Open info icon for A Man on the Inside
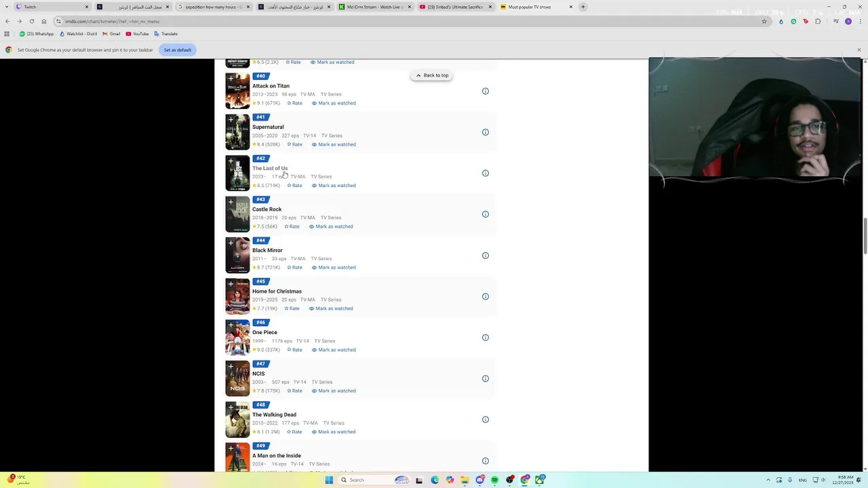The image size is (868, 488). pos(486,461)
